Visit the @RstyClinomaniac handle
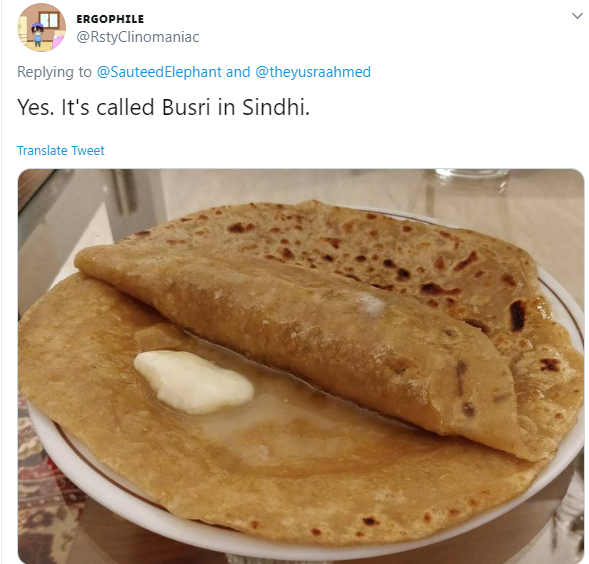This screenshot has width=589, height=564. (138, 37)
